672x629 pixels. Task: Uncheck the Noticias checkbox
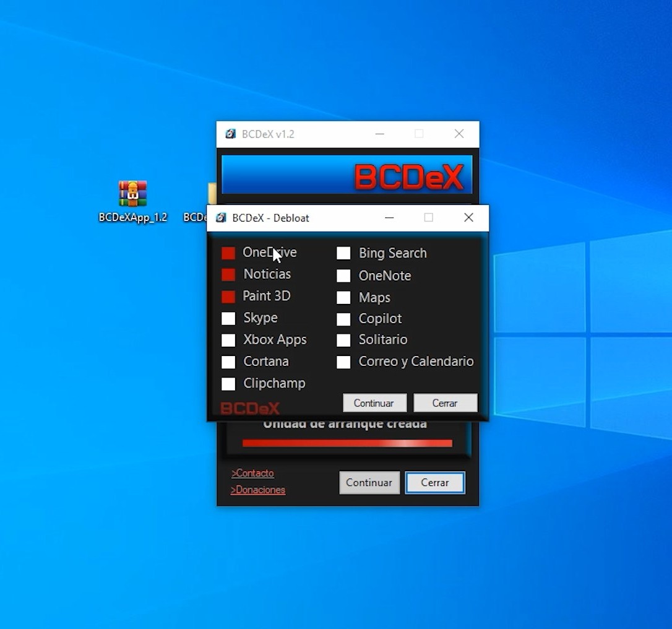(x=228, y=274)
